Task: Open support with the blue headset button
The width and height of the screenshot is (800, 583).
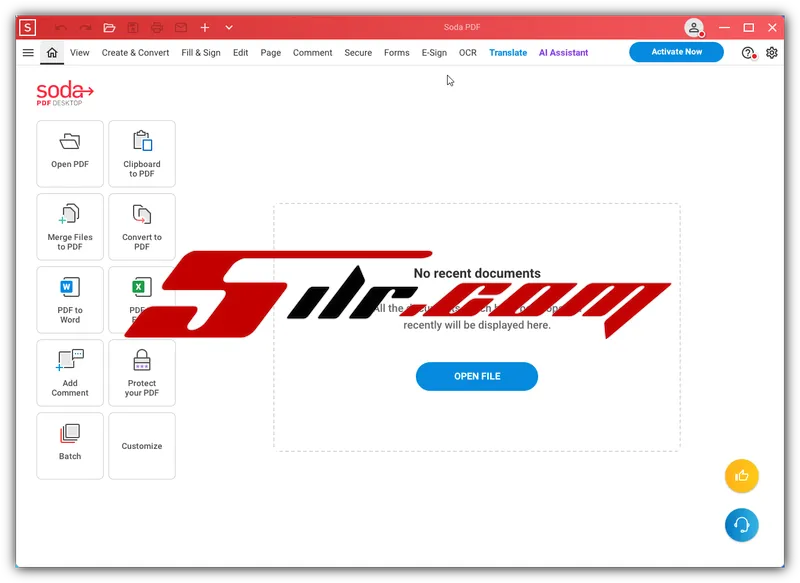Action: 741,525
